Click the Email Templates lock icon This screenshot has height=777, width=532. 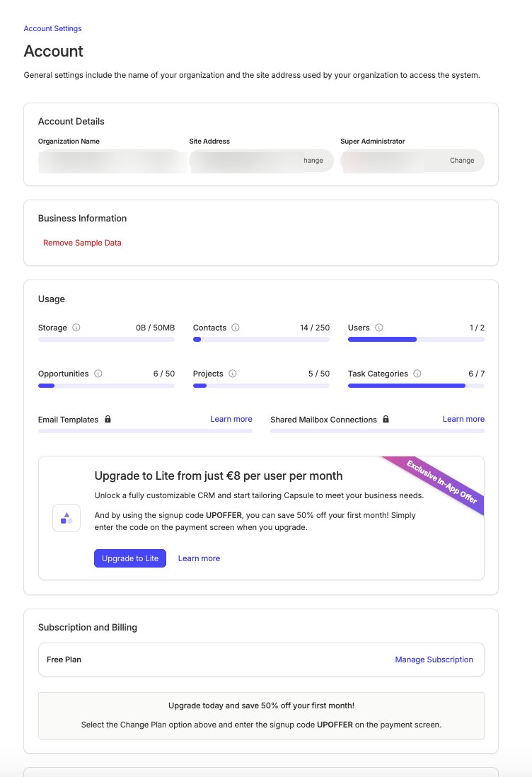[108, 419]
